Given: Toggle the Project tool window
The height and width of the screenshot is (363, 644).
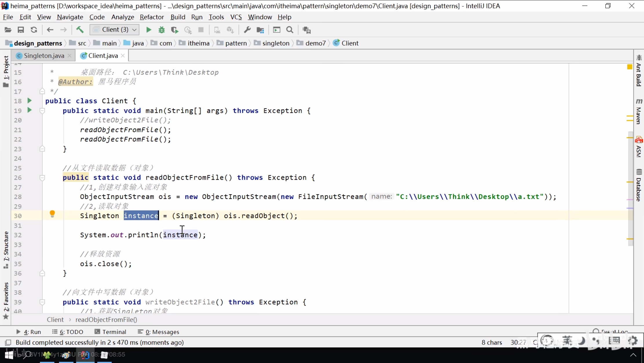Looking at the screenshot, I should [6, 71].
